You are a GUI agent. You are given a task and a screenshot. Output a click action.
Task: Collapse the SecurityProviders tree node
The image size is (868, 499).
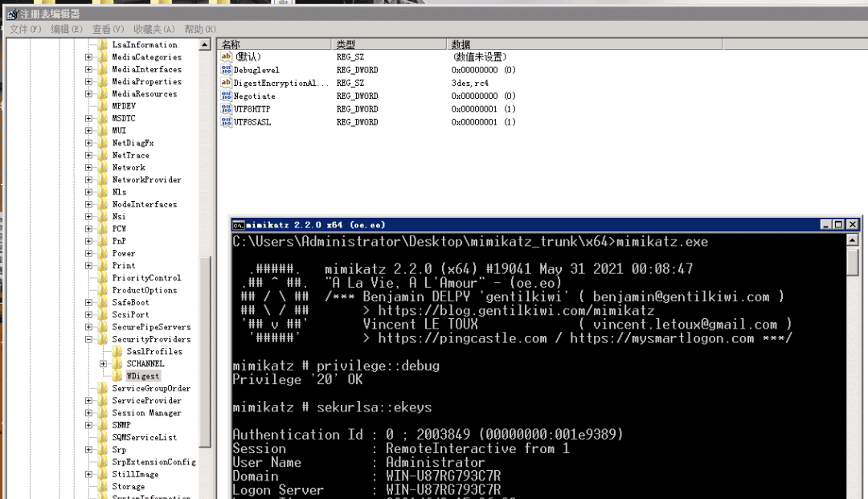(x=89, y=340)
